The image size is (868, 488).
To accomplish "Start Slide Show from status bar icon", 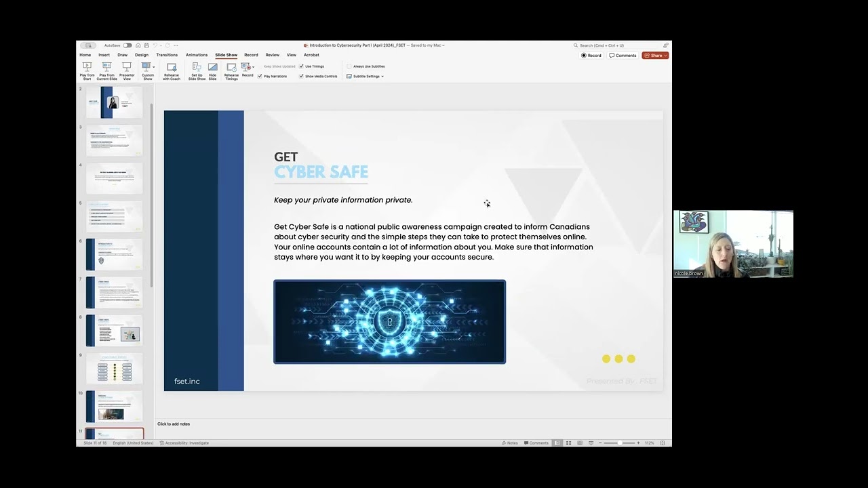I will pyautogui.click(x=591, y=443).
